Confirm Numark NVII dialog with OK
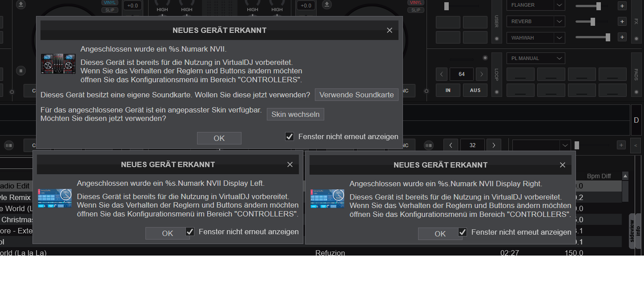The width and height of the screenshot is (644, 288). (x=219, y=138)
